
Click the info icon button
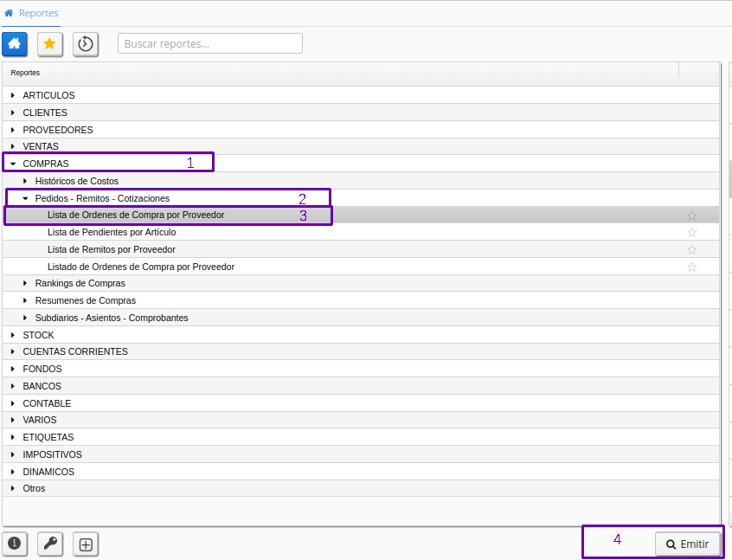click(x=15, y=544)
